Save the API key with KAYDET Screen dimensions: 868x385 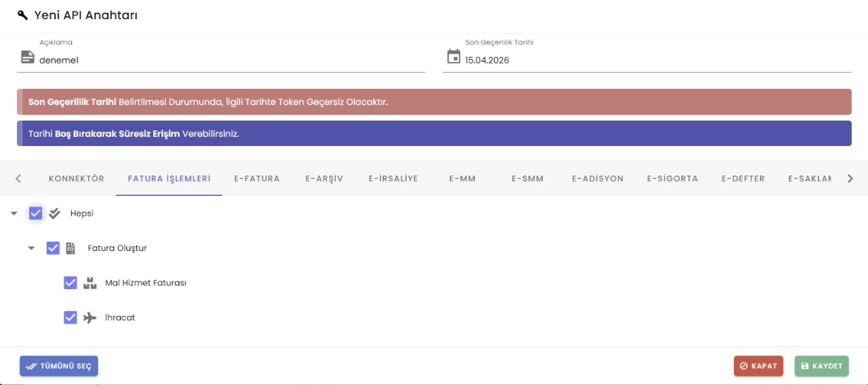(821, 366)
